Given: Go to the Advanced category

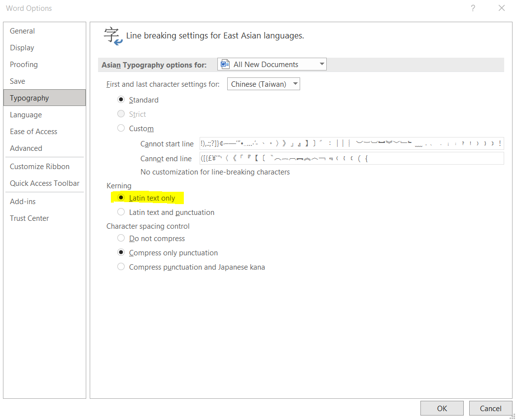Looking at the screenshot, I should point(26,148).
